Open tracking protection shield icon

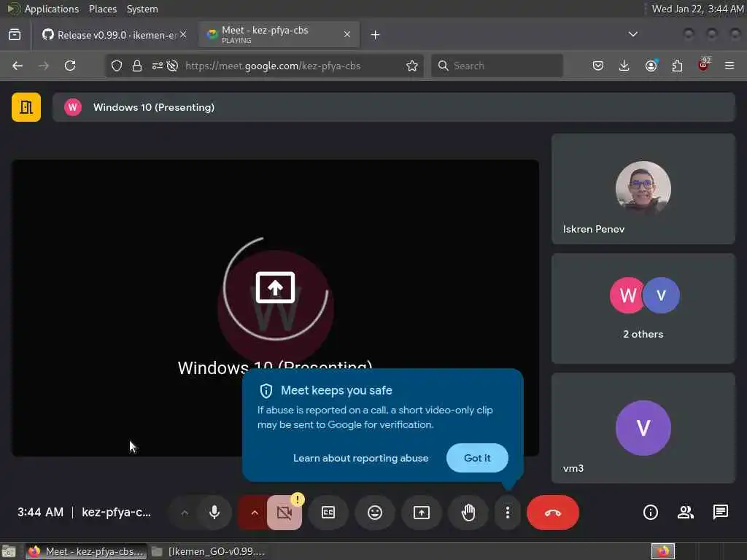coord(117,66)
